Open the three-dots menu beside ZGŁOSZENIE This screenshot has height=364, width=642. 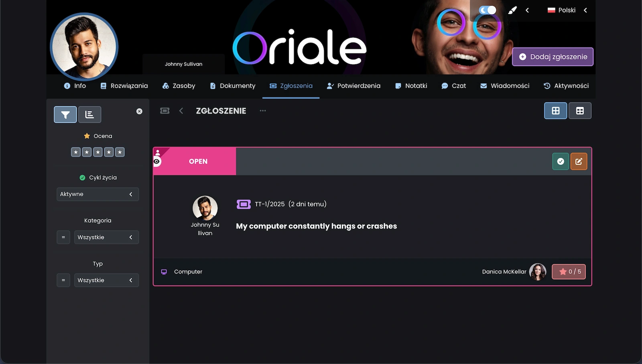tap(263, 111)
